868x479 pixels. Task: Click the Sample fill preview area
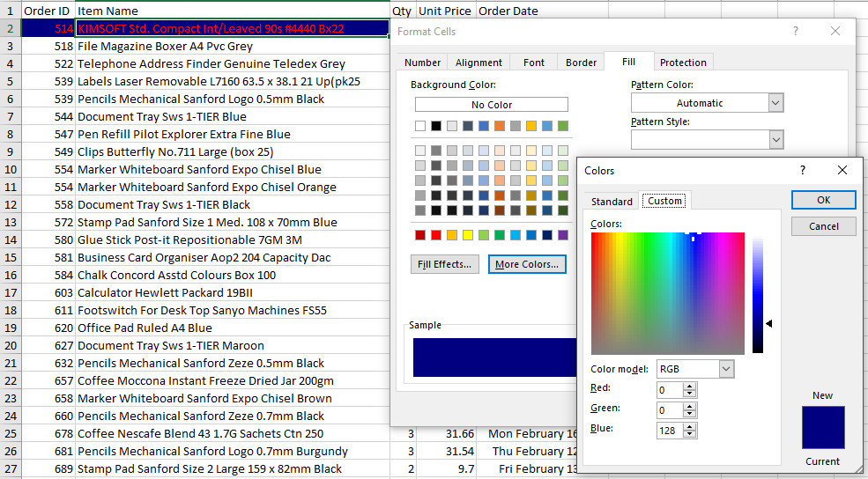point(495,357)
